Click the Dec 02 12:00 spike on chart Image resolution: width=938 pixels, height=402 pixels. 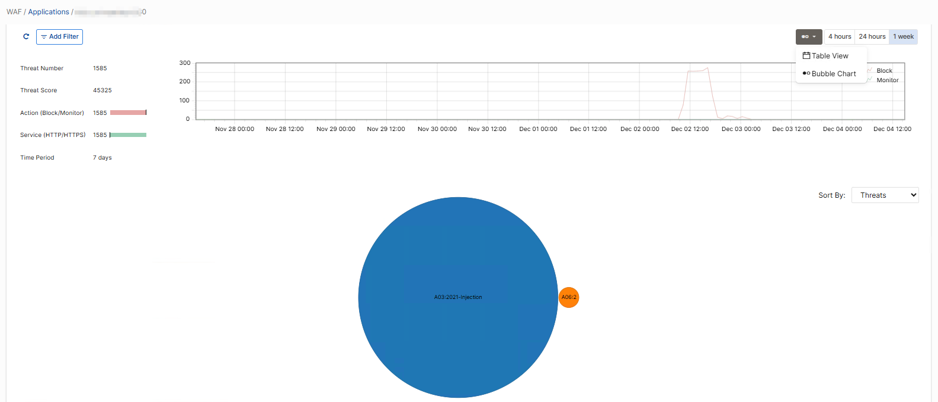[698, 71]
